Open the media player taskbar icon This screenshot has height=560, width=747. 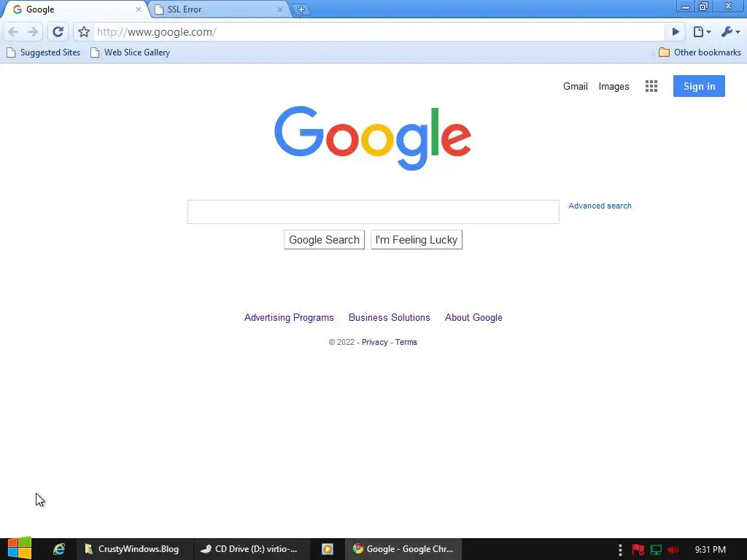tap(328, 549)
